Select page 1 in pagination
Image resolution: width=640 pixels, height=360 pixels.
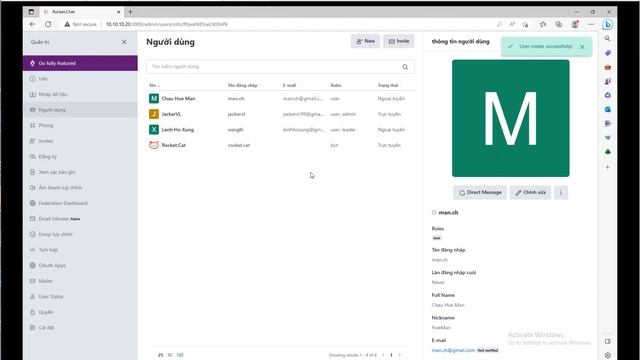coord(391,355)
